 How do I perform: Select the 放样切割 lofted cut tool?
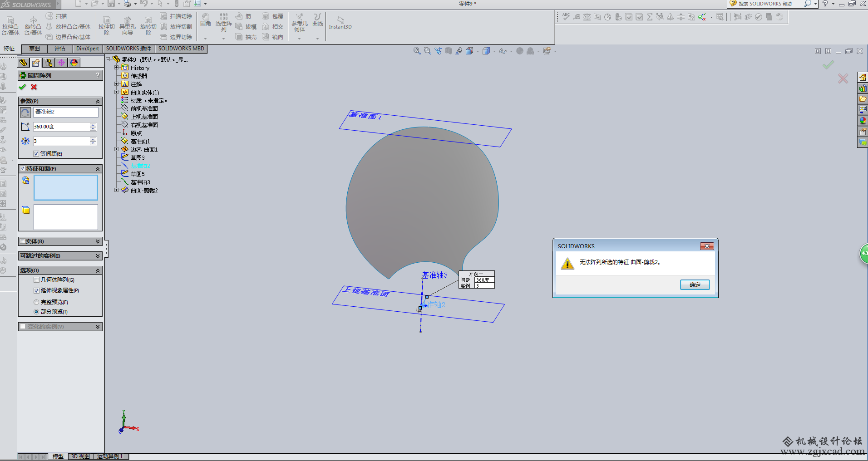[x=176, y=26]
